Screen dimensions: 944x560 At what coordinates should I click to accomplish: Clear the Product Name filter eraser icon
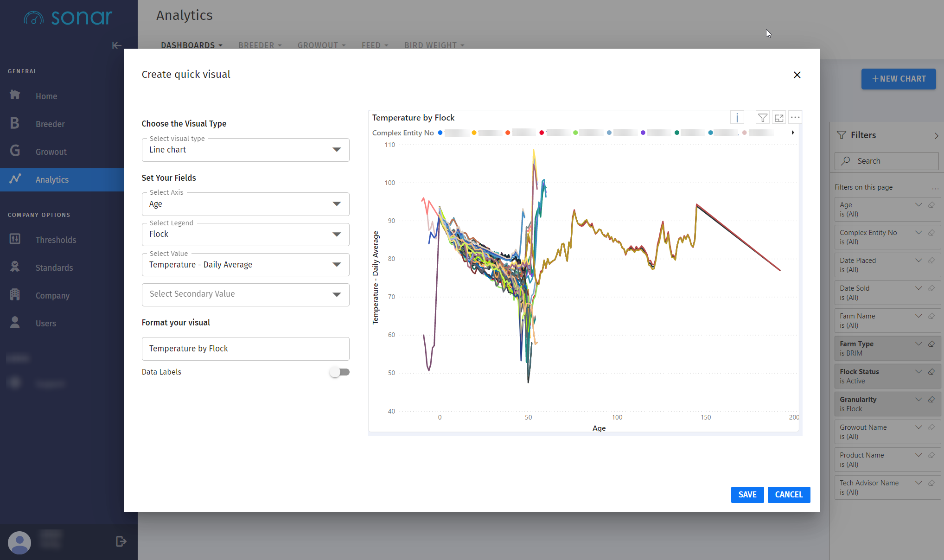(931, 455)
